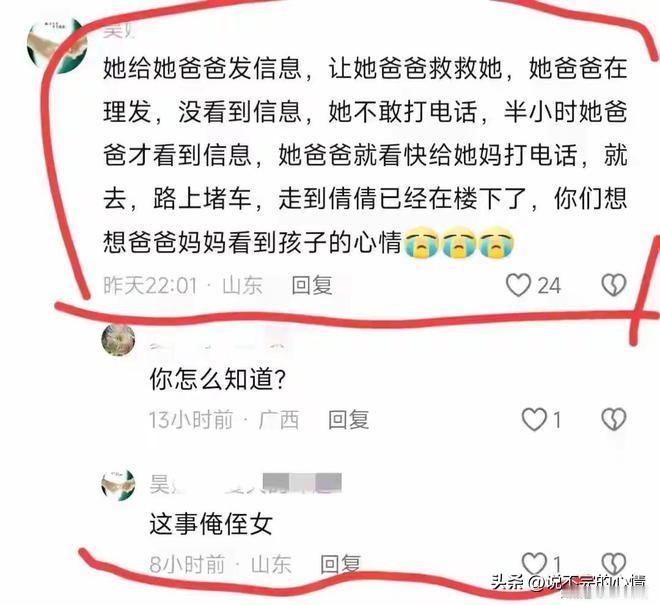
Task: Dislike the "你怎么知道?" reply
Action: [614, 419]
